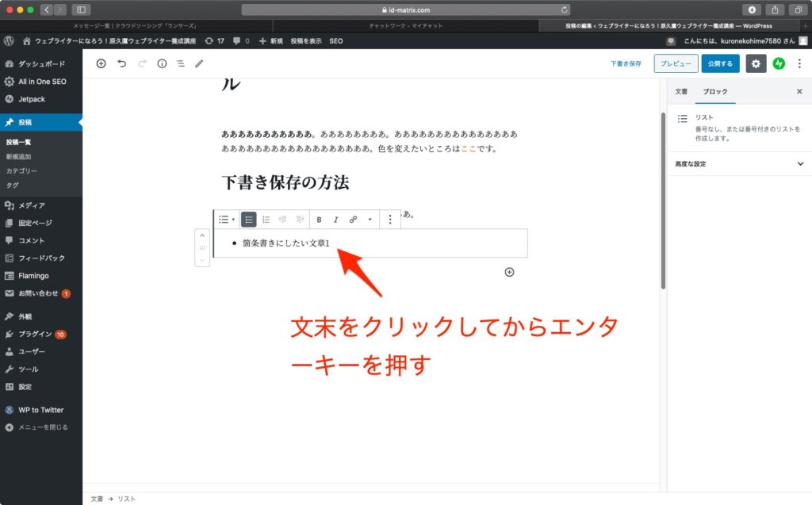Viewport: 812px width, 505px height.
Task: Open more rich text controls dropdown
Action: 370,220
